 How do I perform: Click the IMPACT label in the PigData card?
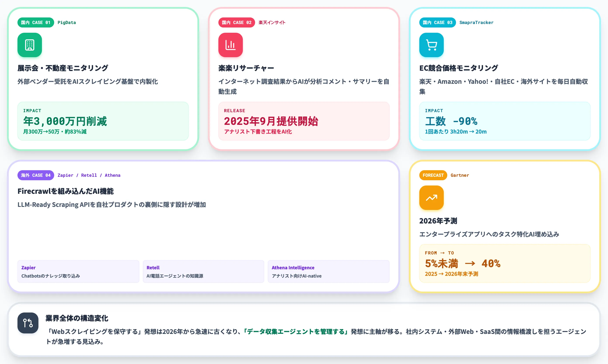(32, 111)
